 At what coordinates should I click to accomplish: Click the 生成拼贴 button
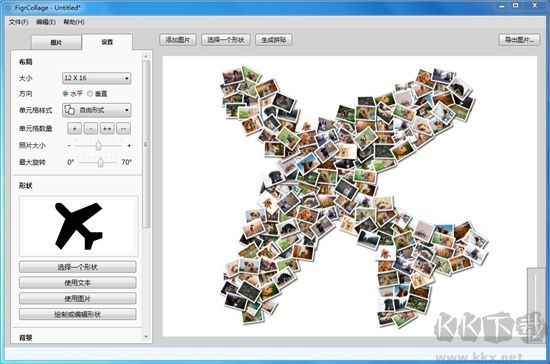pos(274,40)
